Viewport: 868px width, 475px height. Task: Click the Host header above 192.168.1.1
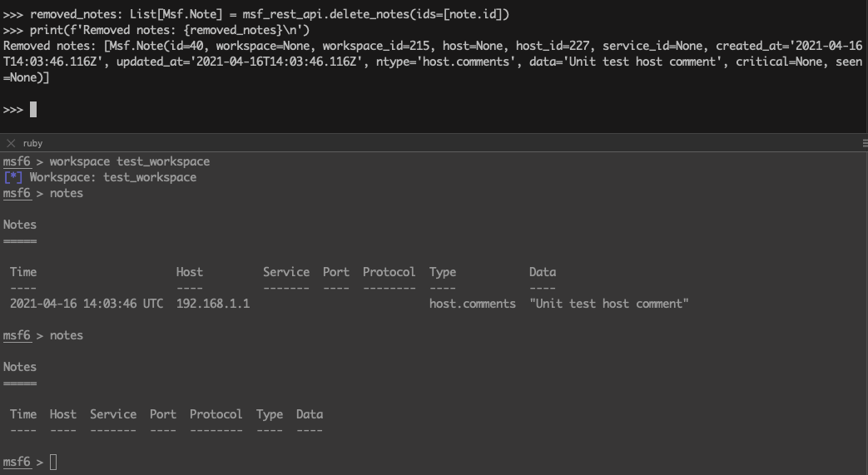point(189,272)
